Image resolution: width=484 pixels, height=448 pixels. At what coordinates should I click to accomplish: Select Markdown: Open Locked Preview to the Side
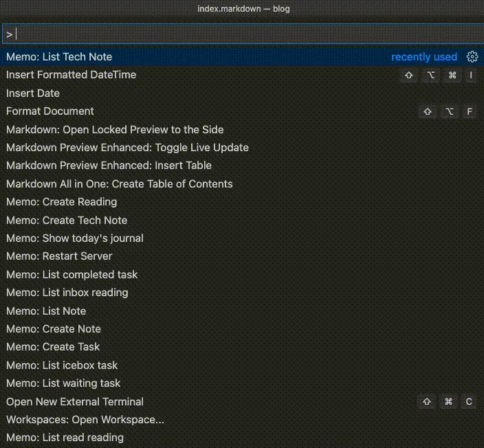tap(115, 130)
